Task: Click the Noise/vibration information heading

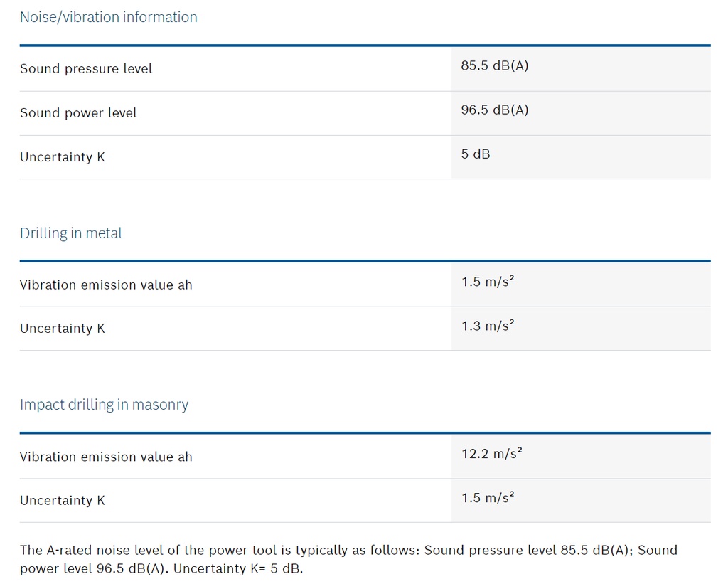Action: point(108,17)
